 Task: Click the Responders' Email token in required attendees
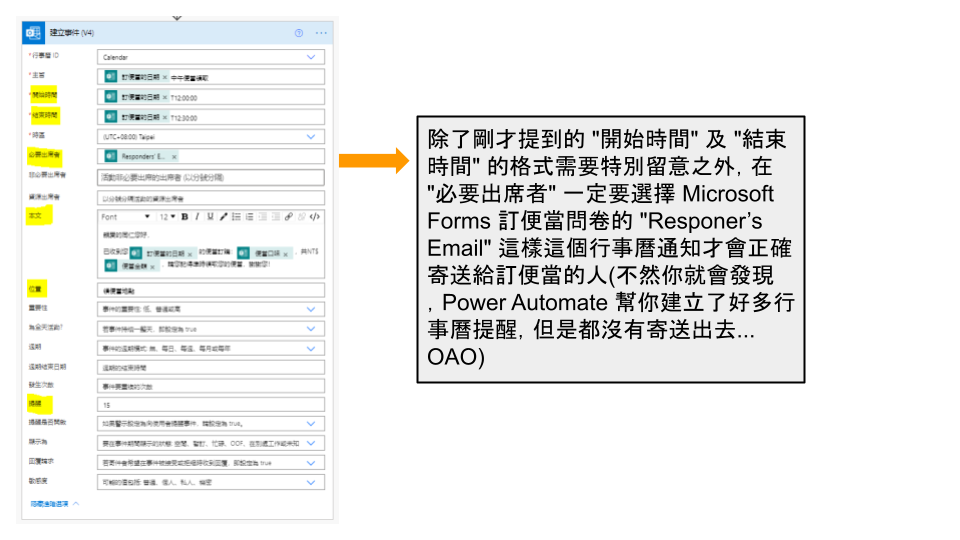(141, 157)
